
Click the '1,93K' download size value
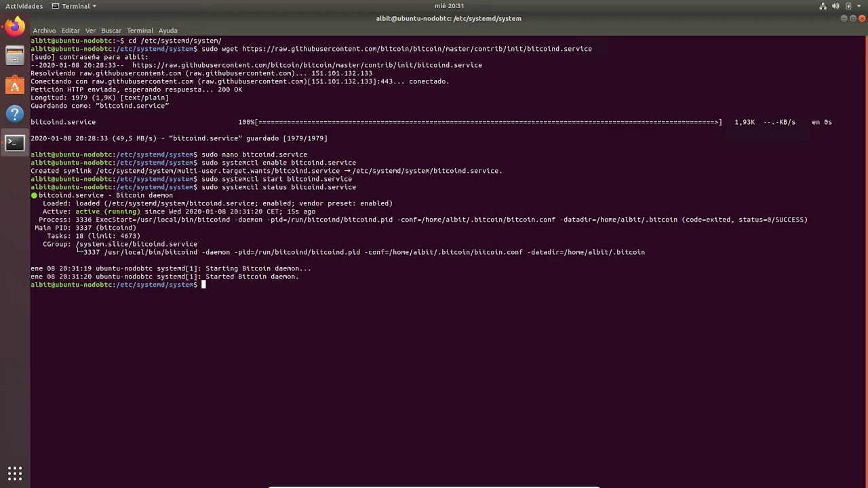(745, 122)
